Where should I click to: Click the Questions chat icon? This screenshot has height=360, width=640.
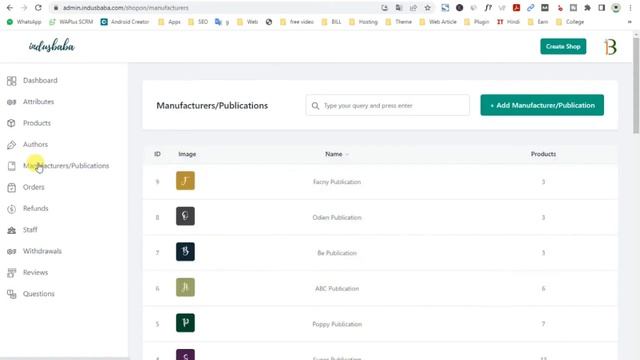pyautogui.click(x=11, y=294)
